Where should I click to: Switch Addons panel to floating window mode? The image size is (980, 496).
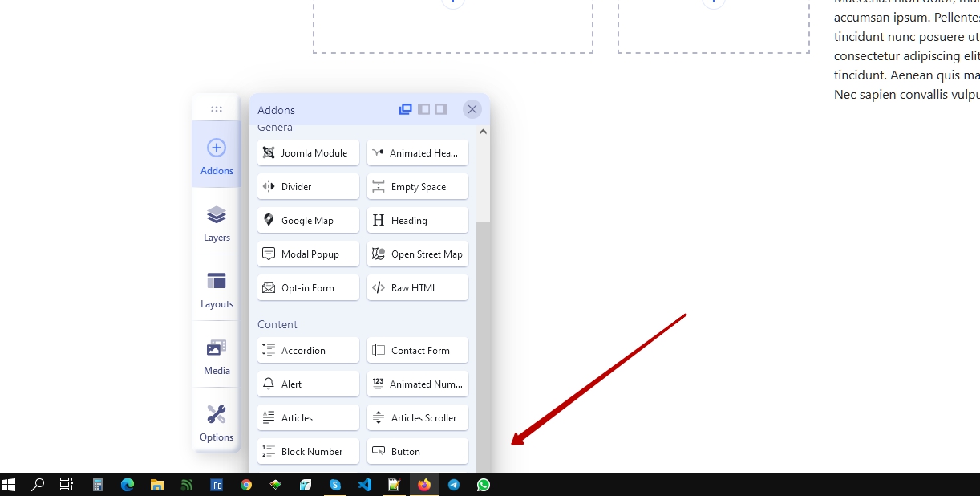coord(406,109)
